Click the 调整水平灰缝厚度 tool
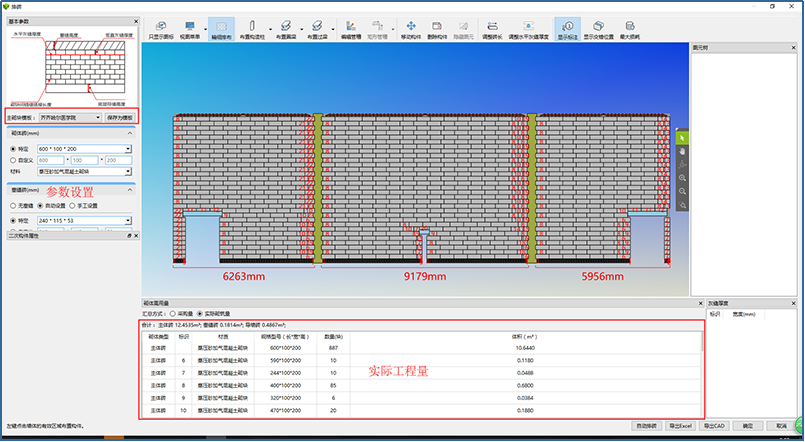805x442 pixels. tap(528, 29)
